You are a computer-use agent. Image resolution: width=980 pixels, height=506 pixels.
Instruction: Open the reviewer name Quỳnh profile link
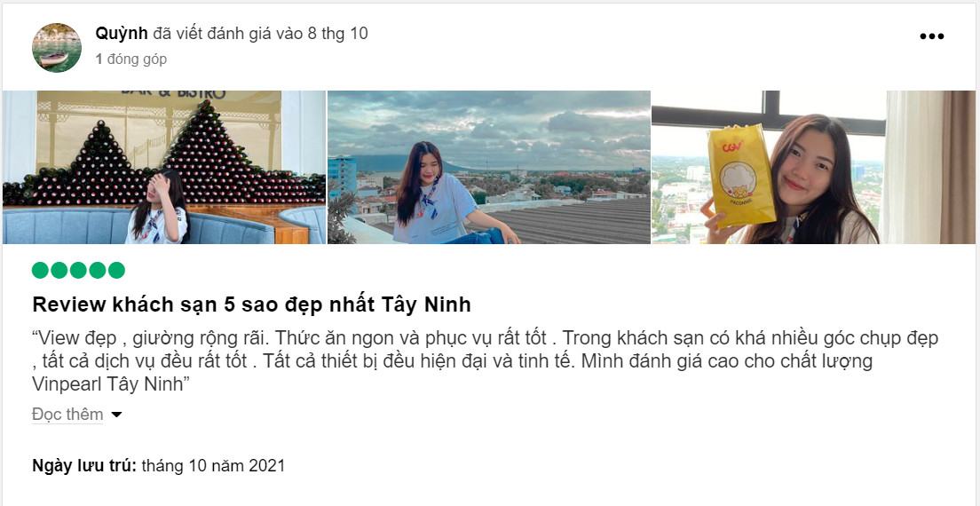[x=122, y=34]
